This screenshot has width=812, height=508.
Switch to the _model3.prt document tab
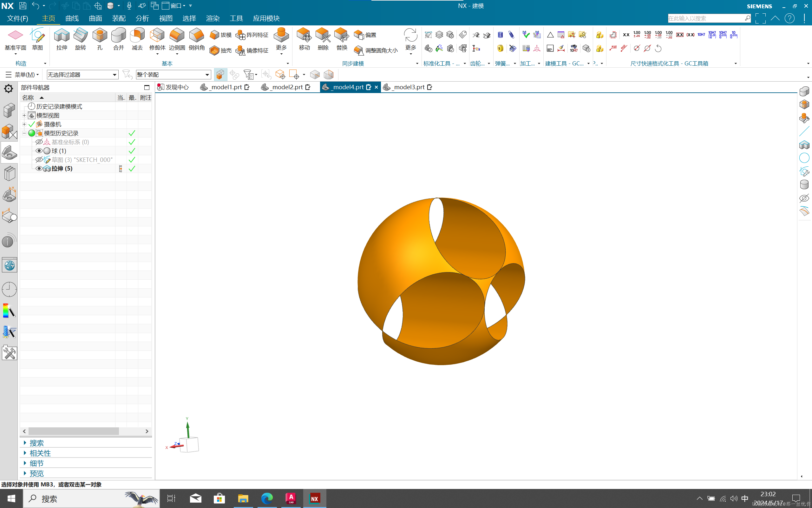[x=407, y=87]
